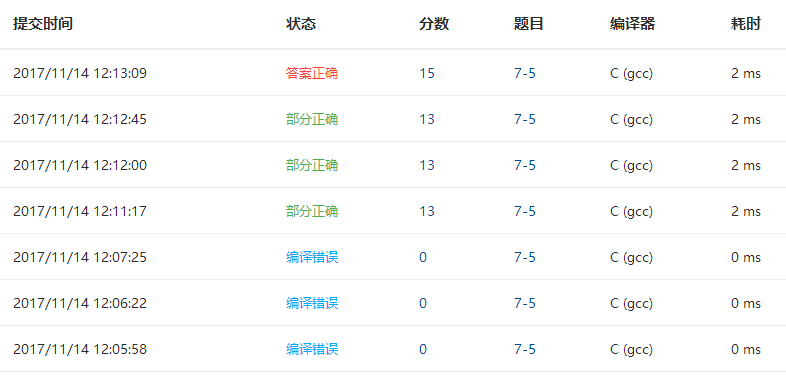786x377 pixels.
Task: Open the 部分正确 status of the 12:12:00 submission
Action: 312,165
